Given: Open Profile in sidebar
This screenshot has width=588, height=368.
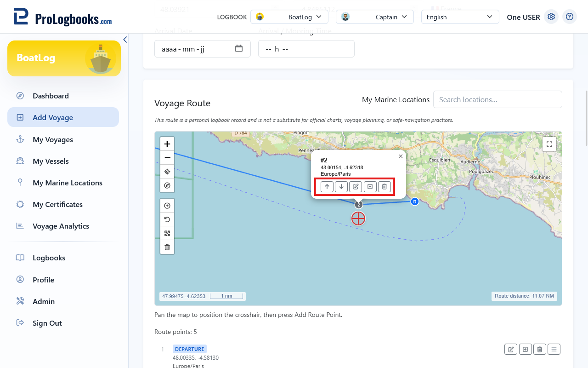Looking at the screenshot, I should tap(63, 280).
